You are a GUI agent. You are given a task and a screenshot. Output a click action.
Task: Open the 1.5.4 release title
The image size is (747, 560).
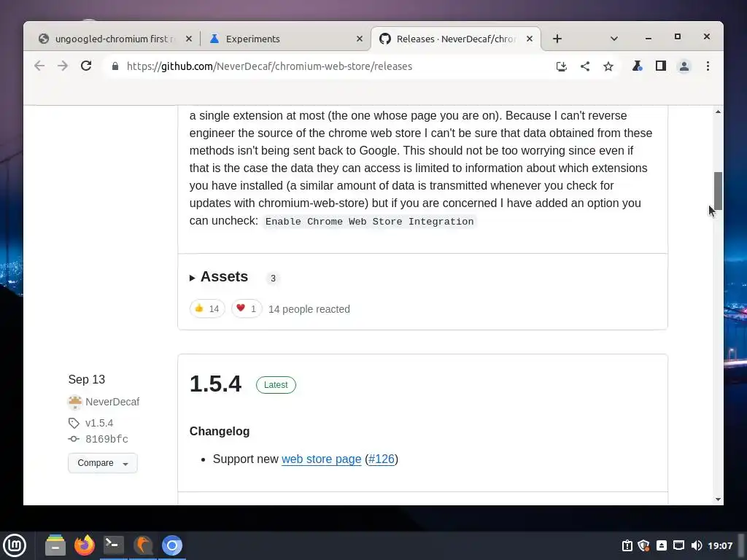(215, 384)
